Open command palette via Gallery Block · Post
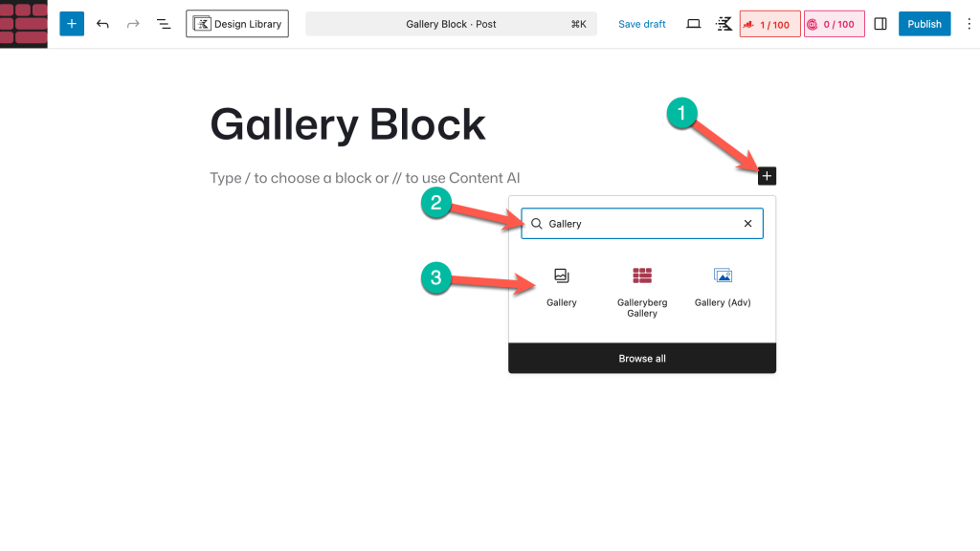 pos(451,24)
